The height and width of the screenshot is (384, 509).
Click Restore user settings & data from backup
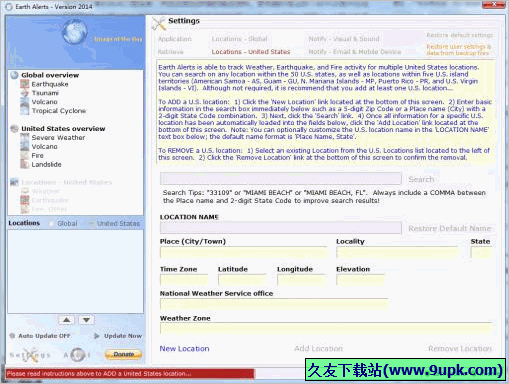(458, 50)
